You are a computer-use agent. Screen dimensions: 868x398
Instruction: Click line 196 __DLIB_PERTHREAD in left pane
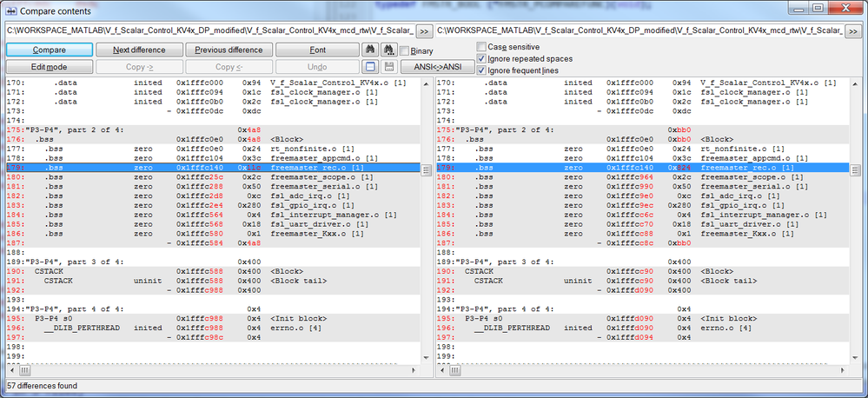pyautogui.click(x=213, y=327)
